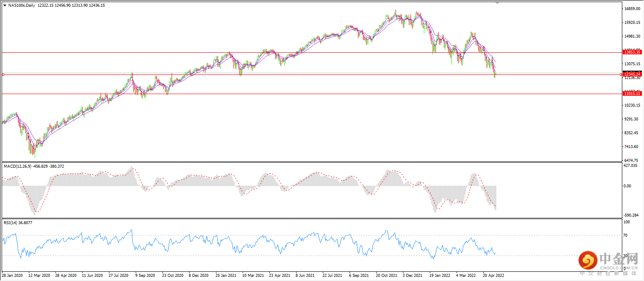This screenshot has width=644, height=281.
Task: Click the 8 Dec 2020 date label
Action: (199, 276)
